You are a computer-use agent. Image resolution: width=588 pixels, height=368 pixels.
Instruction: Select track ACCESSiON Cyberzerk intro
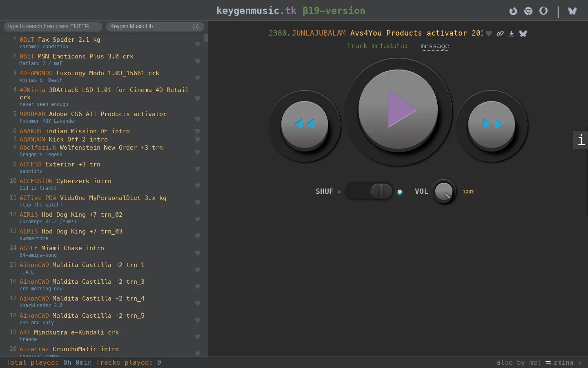tap(65, 181)
